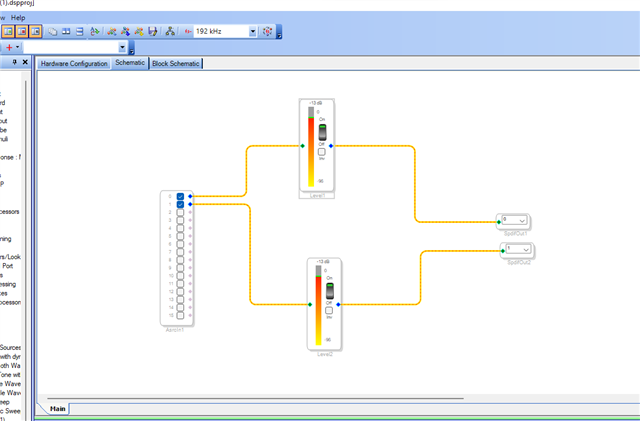
Task: Click Level2 block green input pin
Action: [x=310, y=305]
